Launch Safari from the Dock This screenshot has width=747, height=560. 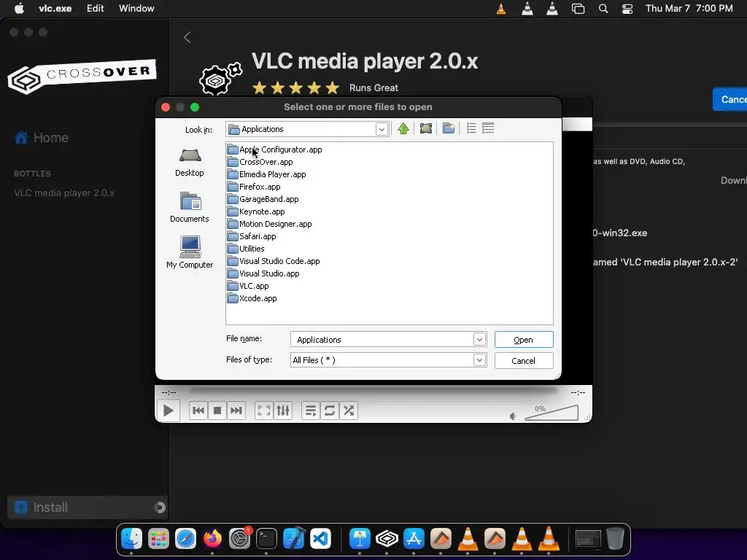coord(185,539)
